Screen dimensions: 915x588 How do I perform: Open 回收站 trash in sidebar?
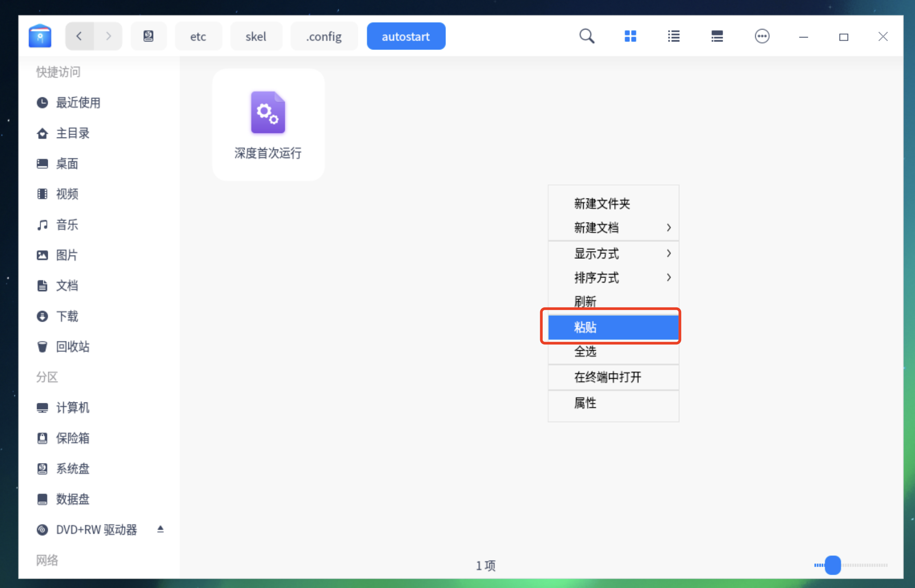pyautogui.click(x=99, y=347)
